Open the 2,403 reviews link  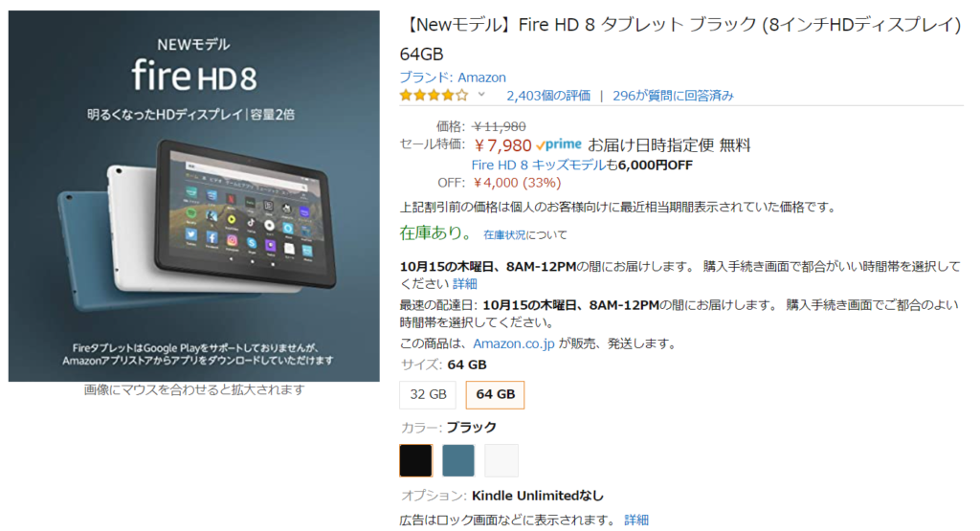(548, 96)
